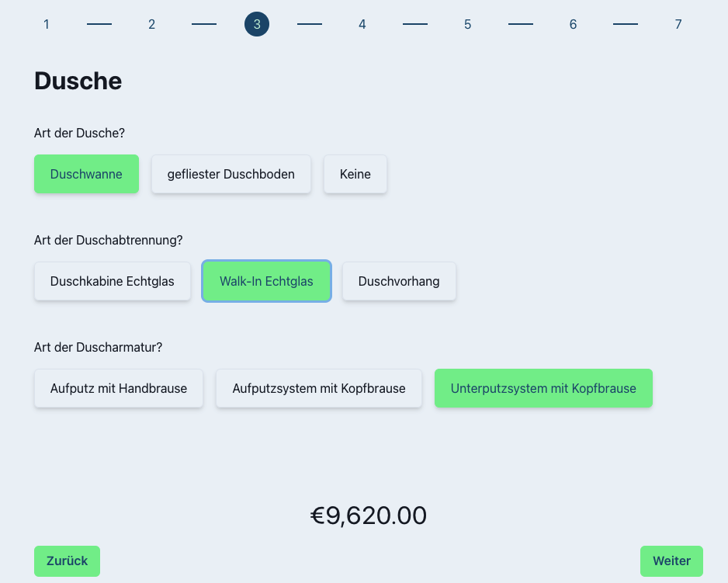Viewport: 728px width, 583px height.
Task: Click Weiter to continue the wizard
Action: pos(671,560)
